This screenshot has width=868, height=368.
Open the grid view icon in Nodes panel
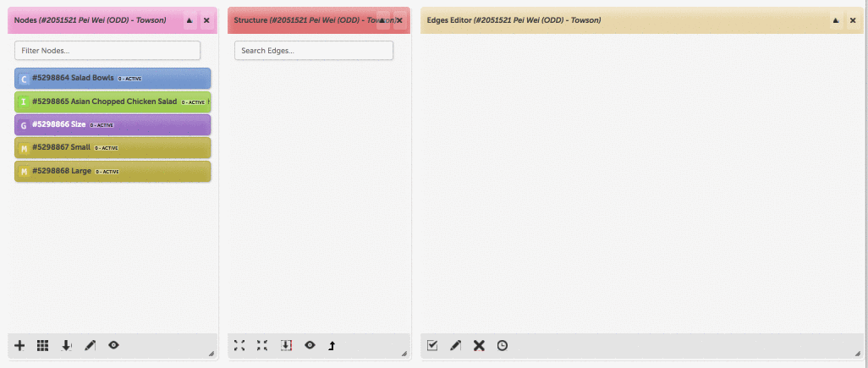click(42, 346)
